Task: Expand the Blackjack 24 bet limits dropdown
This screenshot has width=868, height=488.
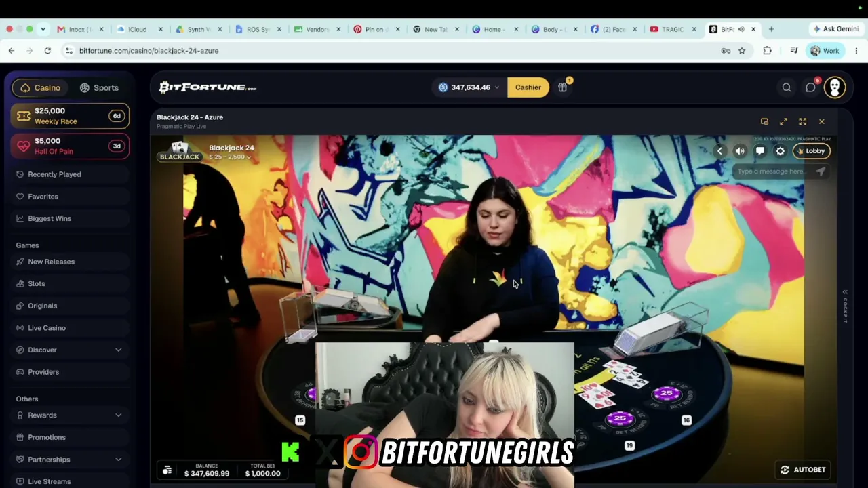Action: pos(248,157)
